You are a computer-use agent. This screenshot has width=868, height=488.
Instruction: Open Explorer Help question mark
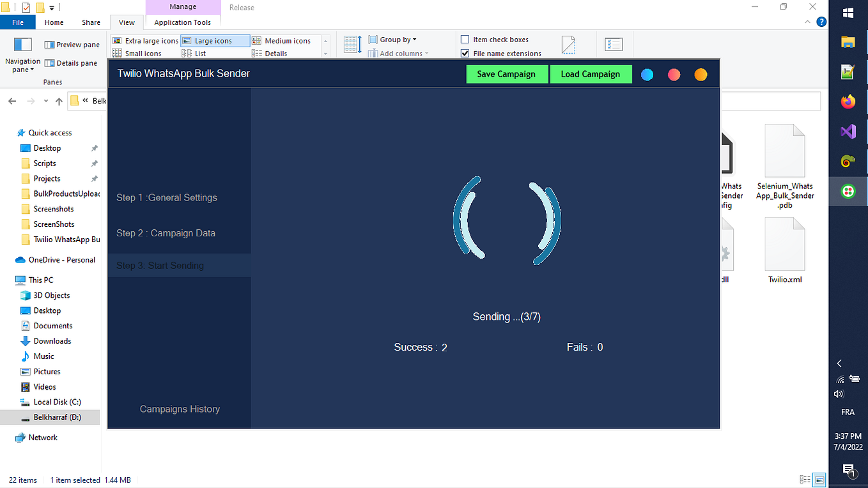(x=821, y=22)
